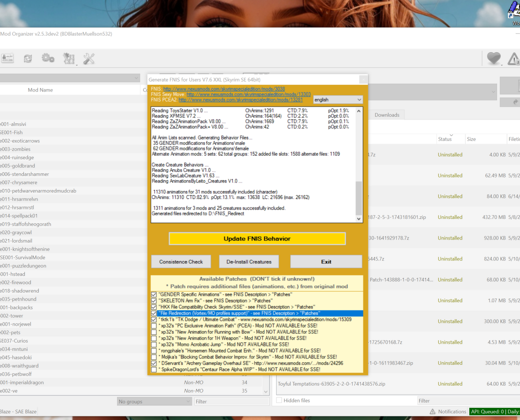Click the heart endorse icon
520x420 pixels.
[494, 58]
